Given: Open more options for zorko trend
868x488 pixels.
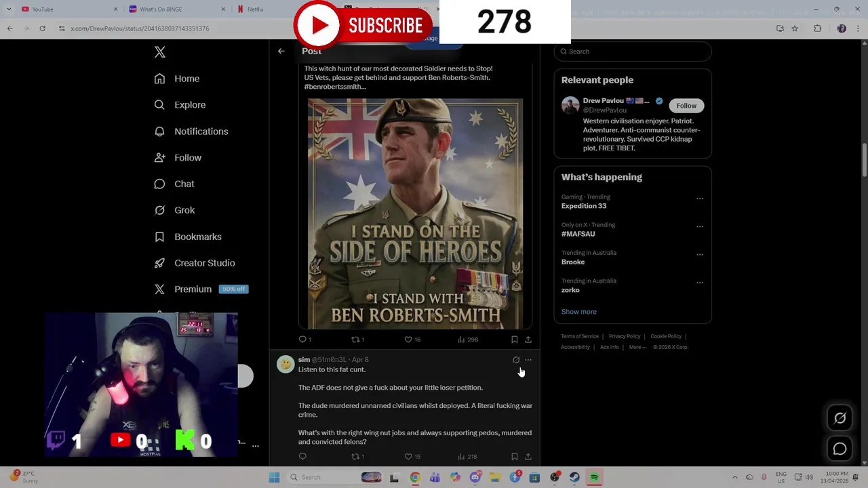Looking at the screenshot, I should [x=700, y=283].
